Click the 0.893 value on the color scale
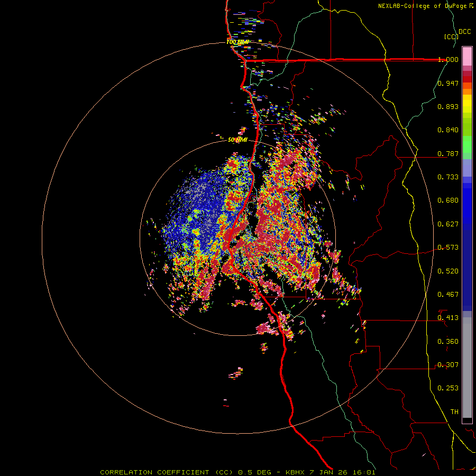This screenshot has height=476, width=476. point(448,106)
